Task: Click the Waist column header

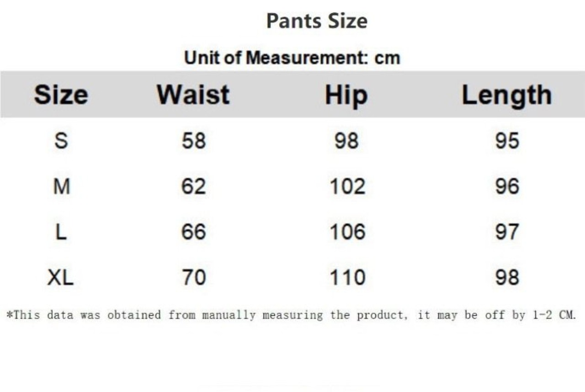Action: pyautogui.click(x=193, y=95)
